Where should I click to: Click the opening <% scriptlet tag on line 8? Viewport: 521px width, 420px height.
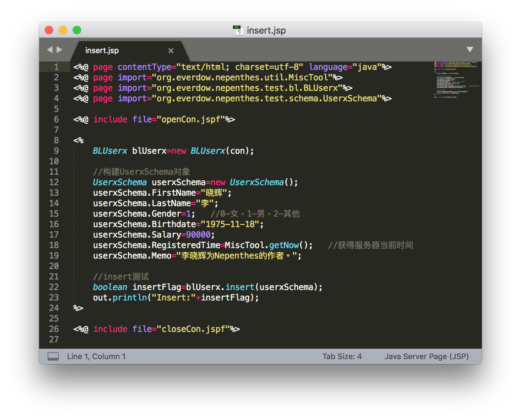(x=78, y=140)
